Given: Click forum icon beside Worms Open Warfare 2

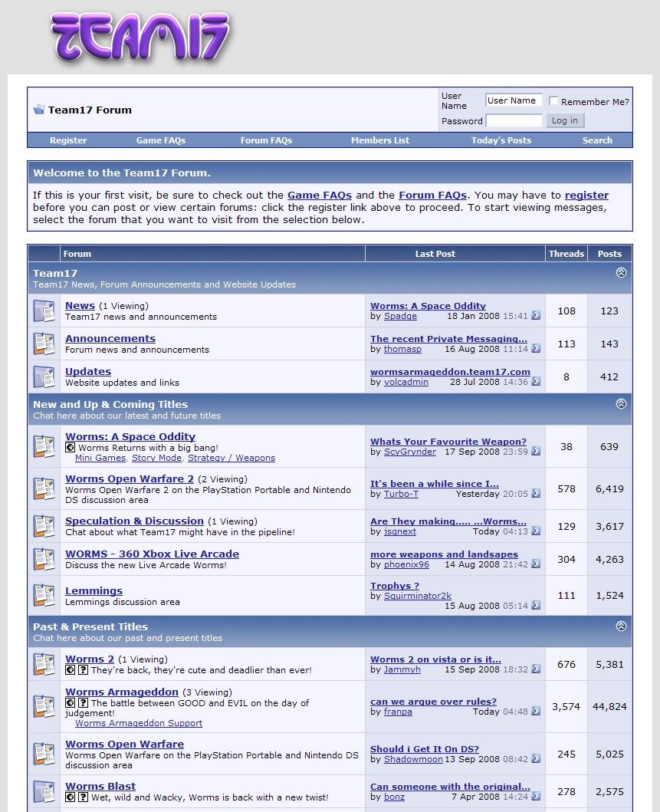Looking at the screenshot, I should click(44, 489).
